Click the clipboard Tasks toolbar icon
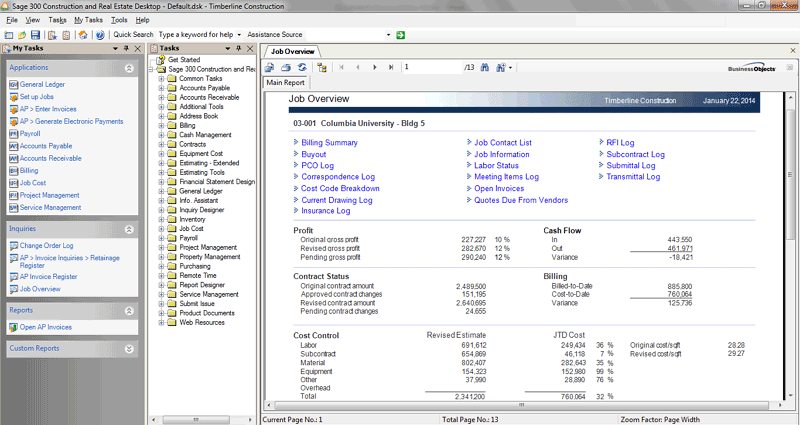Image resolution: width=800 pixels, height=425 pixels. click(x=66, y=35)
